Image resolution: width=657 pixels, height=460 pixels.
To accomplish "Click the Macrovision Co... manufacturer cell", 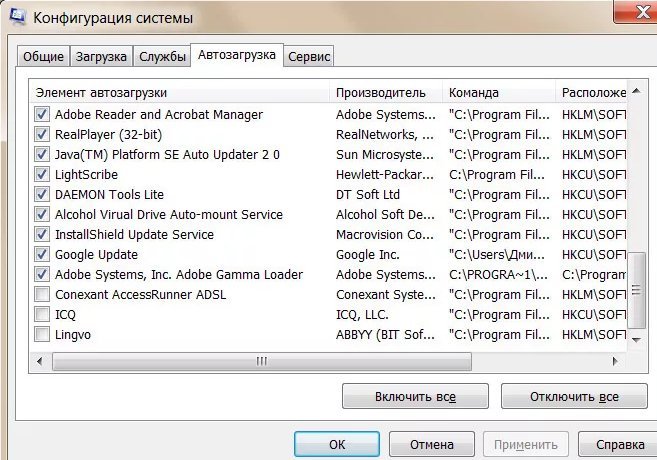I will tap(385, 234).
